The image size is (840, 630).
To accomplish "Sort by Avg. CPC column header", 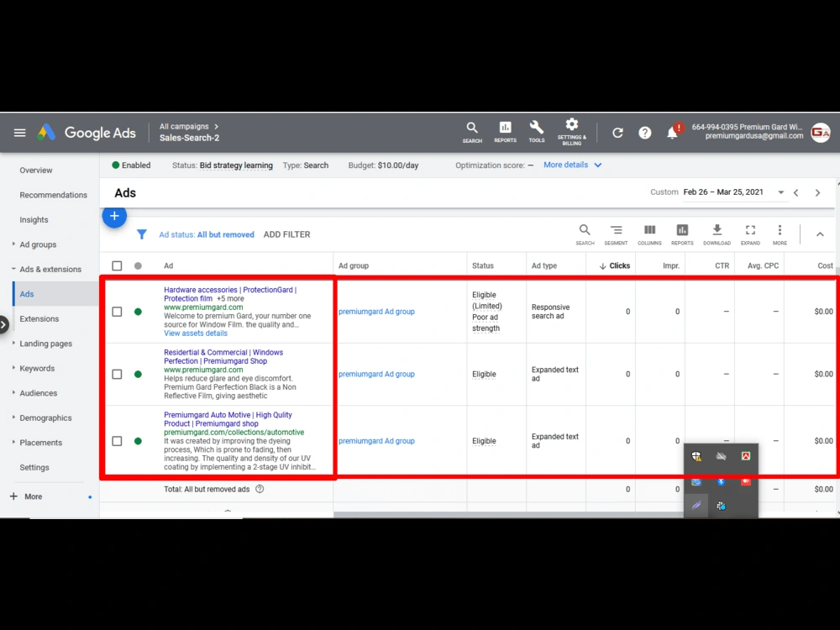I will click(x=763, y=265).
